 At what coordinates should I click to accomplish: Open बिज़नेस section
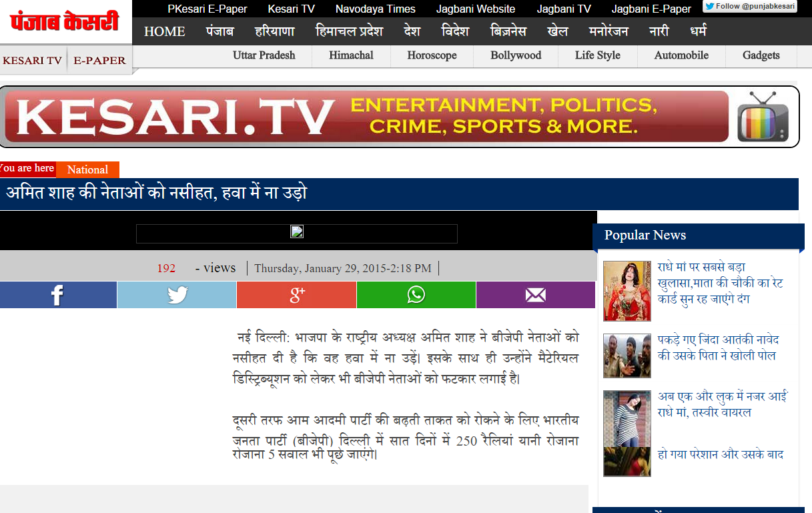tap(508, 31)
